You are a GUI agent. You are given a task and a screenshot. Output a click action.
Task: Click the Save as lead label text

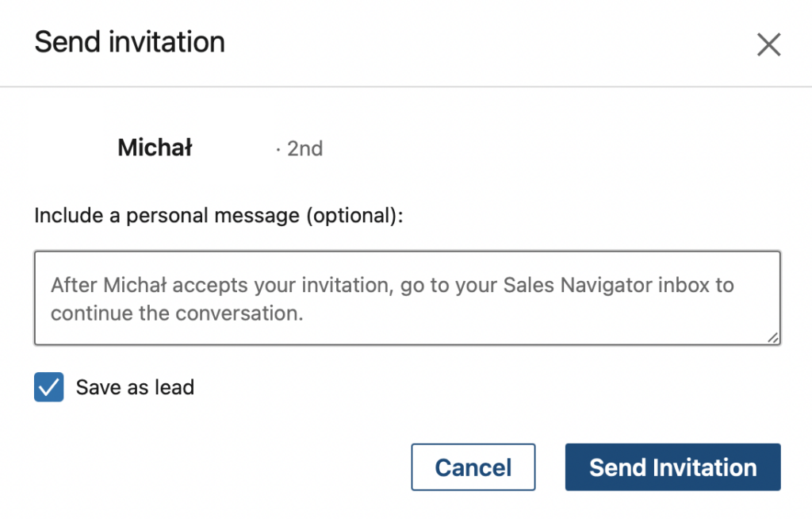[x=135, y=388]
